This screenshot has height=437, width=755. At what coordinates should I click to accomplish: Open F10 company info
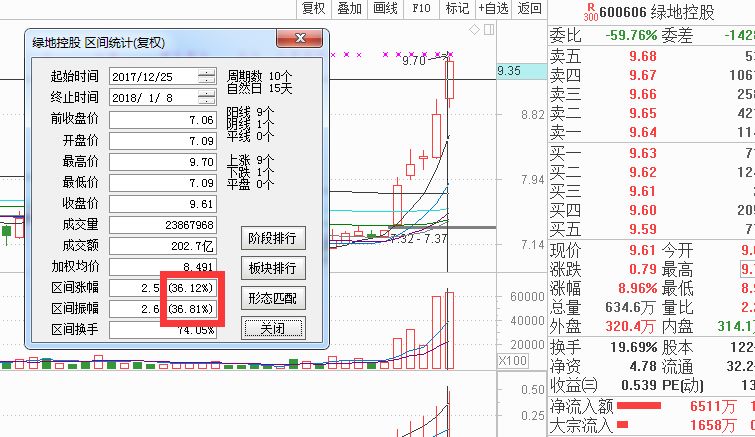tap(421, 8)
